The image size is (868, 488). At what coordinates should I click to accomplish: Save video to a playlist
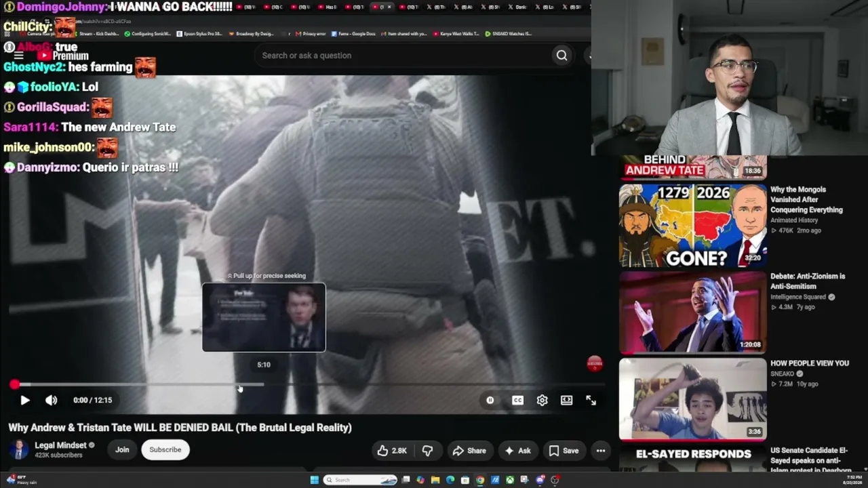(564, 451)
